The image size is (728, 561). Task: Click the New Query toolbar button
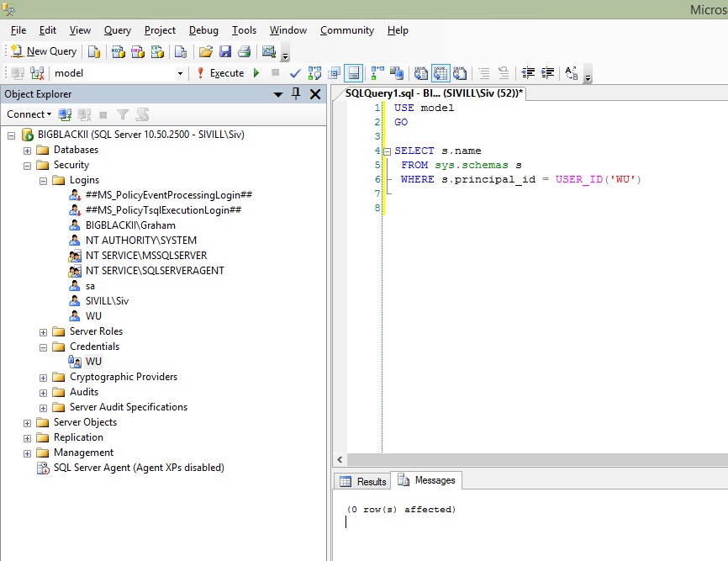[44, 51]
